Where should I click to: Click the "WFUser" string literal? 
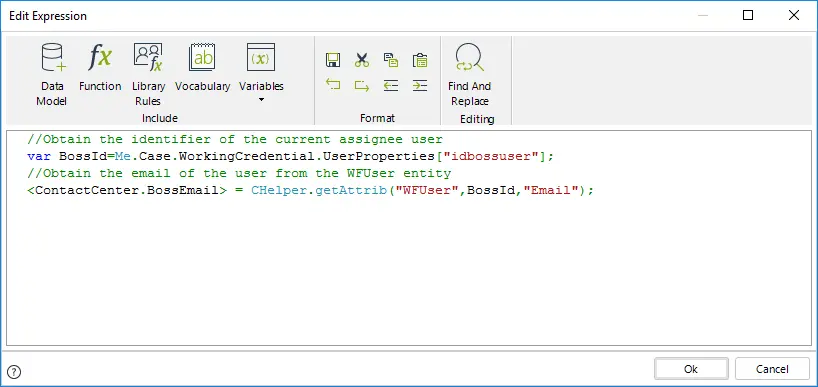[x=427, y=190]
